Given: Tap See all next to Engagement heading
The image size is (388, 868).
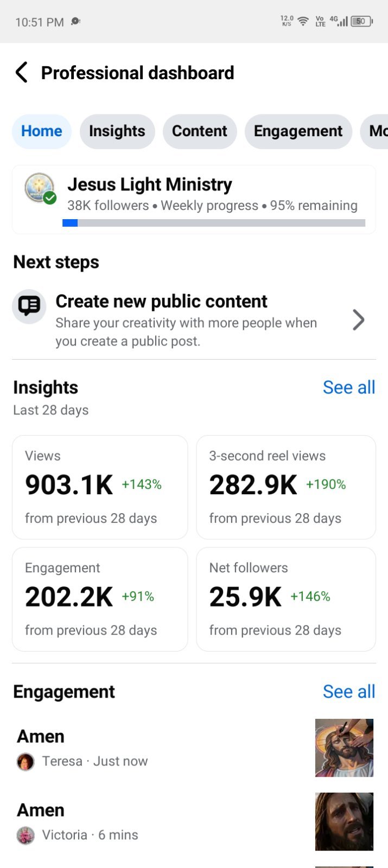Looking at the screenshot, I should 349,692.
